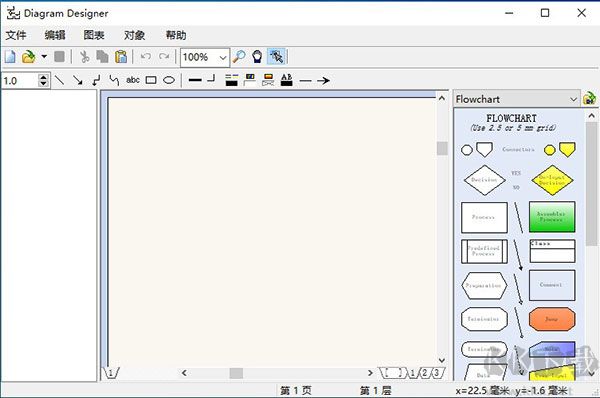Increase line width with up stepper

point(44,77)
